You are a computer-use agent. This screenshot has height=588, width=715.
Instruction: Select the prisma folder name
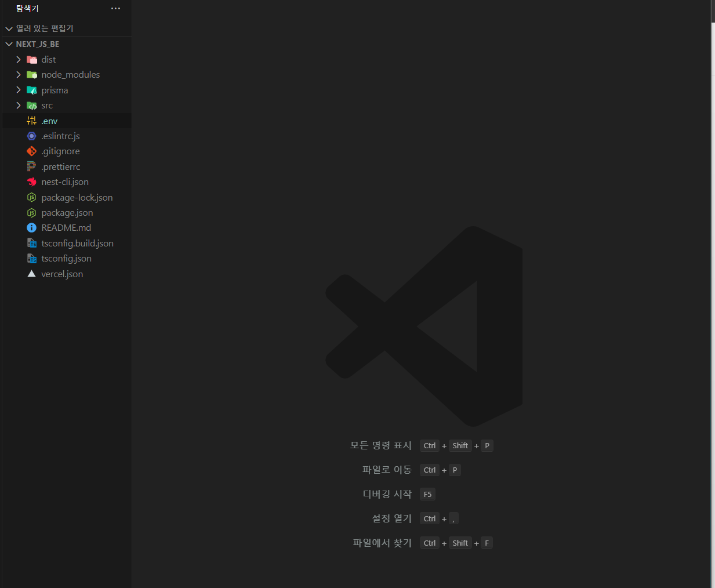tap(55, 90)
